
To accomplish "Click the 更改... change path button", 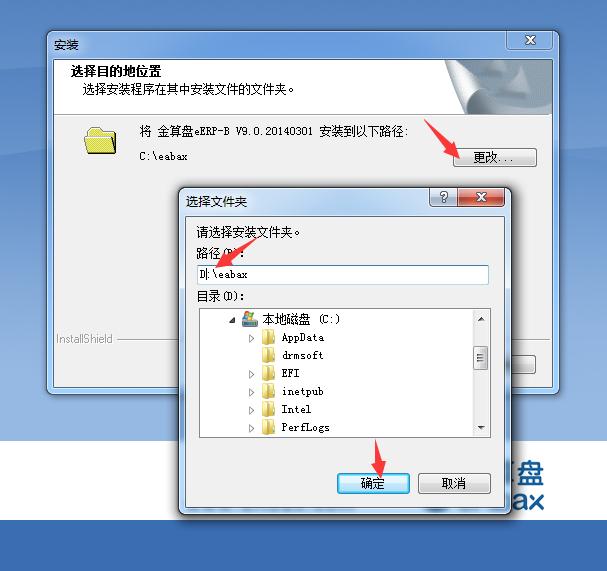I will point(495,158).
